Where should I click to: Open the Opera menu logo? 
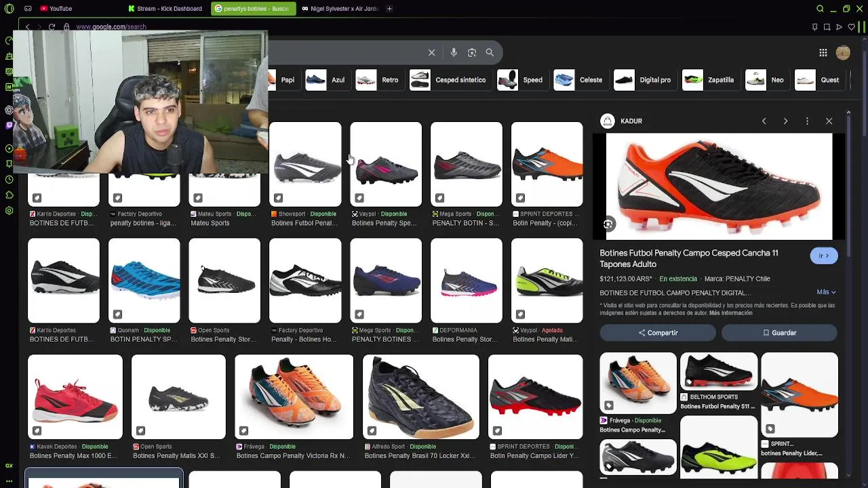pos(9,9)
